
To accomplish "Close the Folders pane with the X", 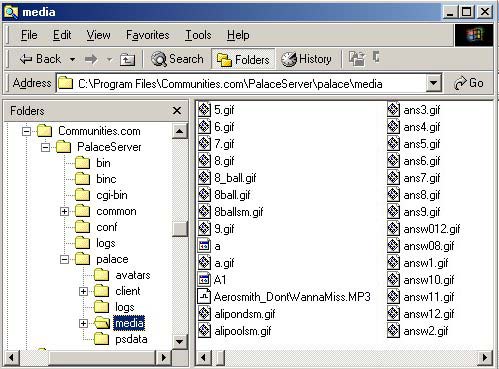I will point(177,111).
